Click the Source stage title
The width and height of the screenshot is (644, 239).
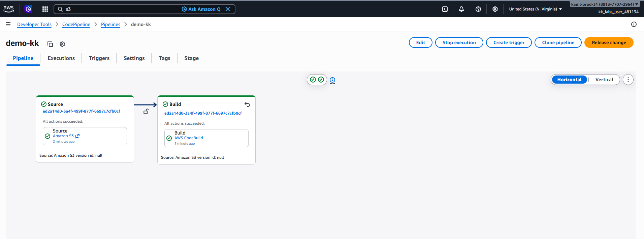click(x=55, y=104)
